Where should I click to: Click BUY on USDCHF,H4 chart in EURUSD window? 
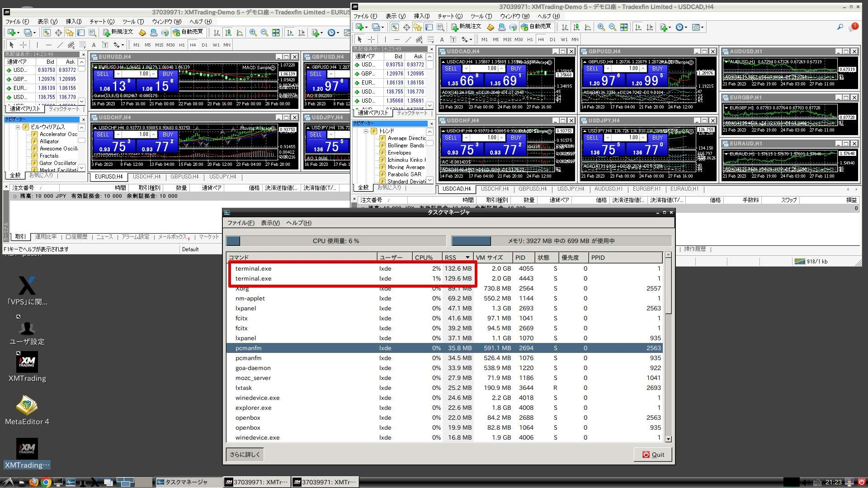point(168,135)
